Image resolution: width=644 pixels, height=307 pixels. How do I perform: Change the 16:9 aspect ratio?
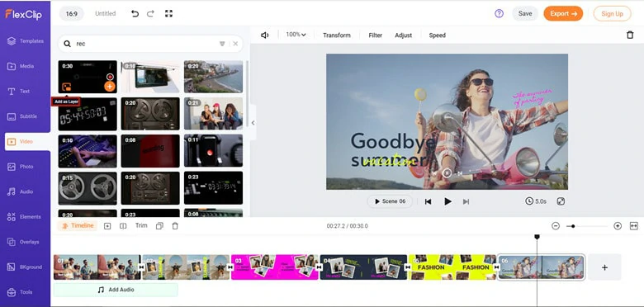point(72,13)
